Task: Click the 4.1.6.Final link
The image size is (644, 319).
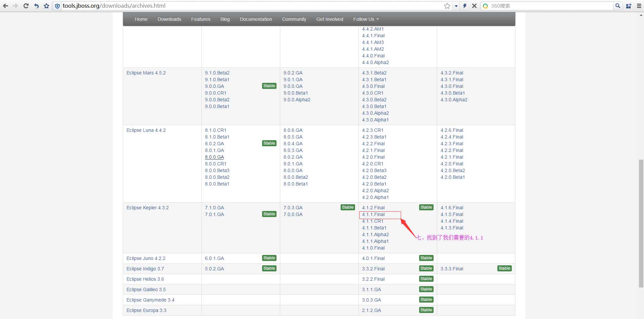Action: (452, 208)
